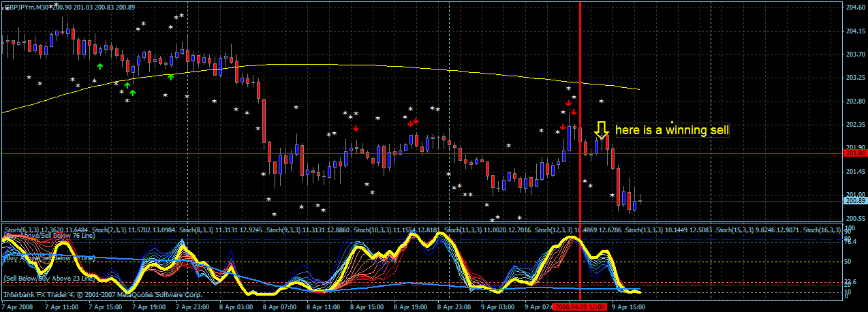Select the 204.15 price scale label
The height and width of the screenshot is (312, 868).
tap(854, 31)
